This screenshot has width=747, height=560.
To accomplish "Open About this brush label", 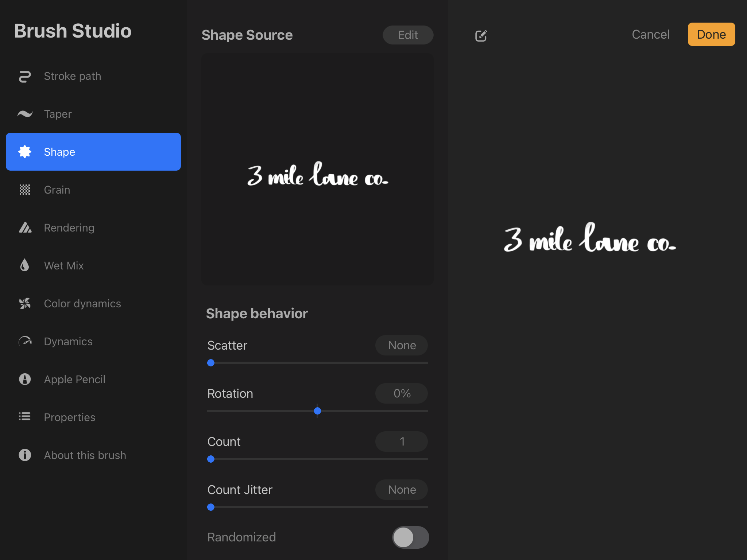I will pos(85,455).
